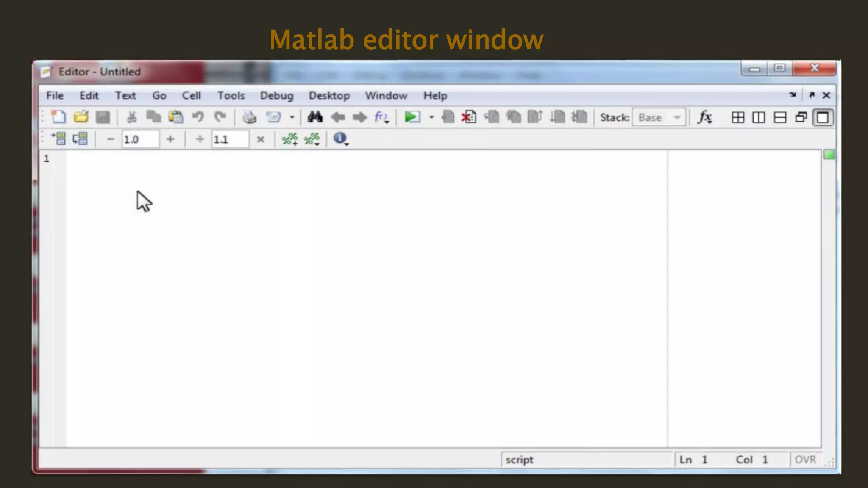Set or clear breakpoint icon

[448, 117]
